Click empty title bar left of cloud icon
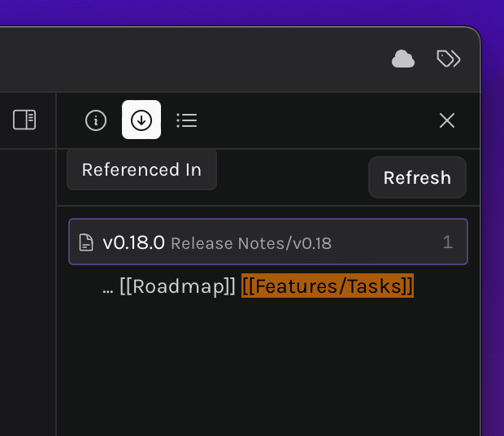This screenshot has height=436, width=504. pos(193,59)
